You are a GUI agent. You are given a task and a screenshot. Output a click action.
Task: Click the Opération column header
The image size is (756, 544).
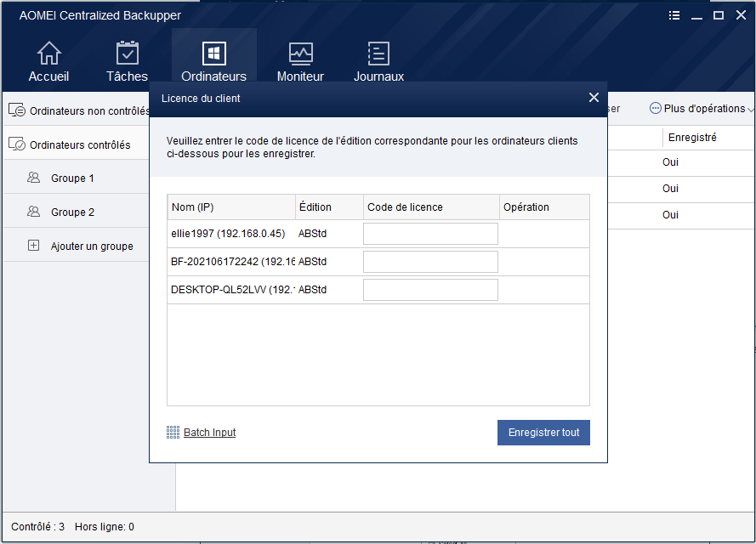pyautogui.click(x=544, y=207)
